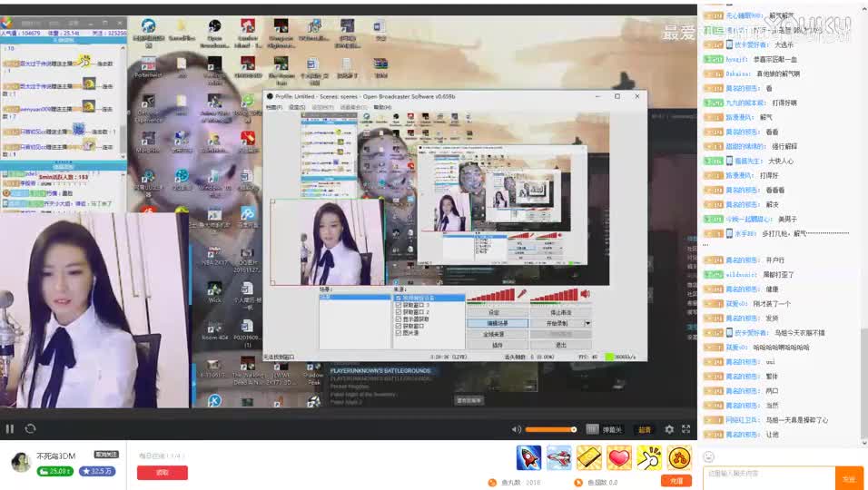Click the microphone icon in OBS
This screenshot has width=868, height=490.
click(521, 294)
